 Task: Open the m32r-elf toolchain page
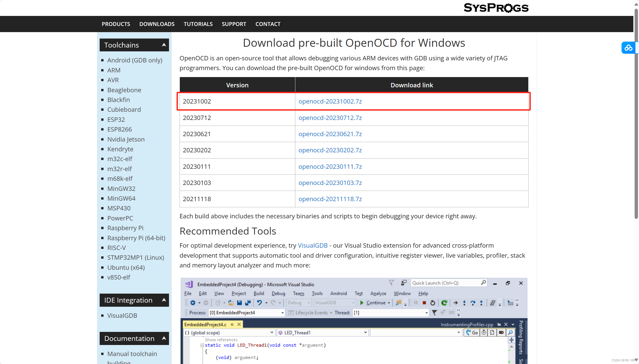click(x=120, y=169)
